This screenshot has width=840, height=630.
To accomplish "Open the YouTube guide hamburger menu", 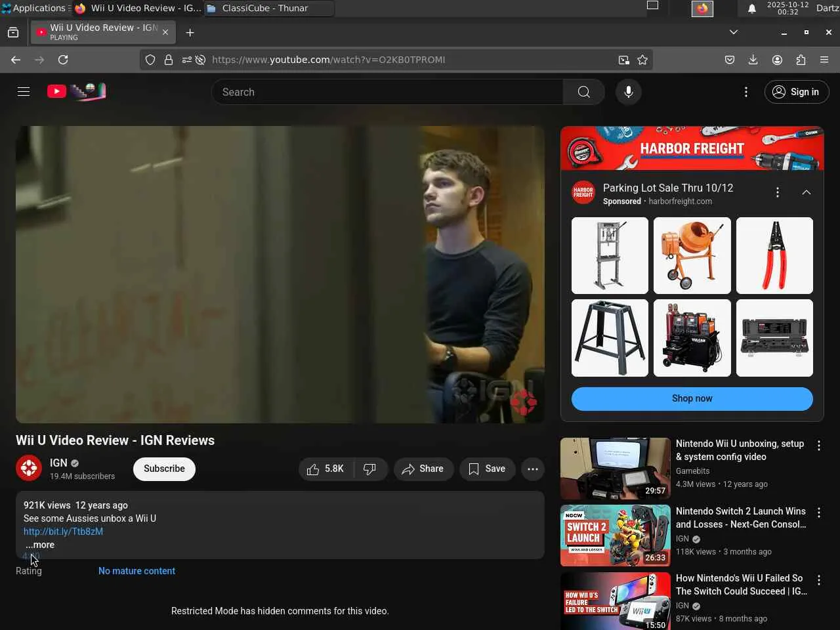I will (24, 92).
